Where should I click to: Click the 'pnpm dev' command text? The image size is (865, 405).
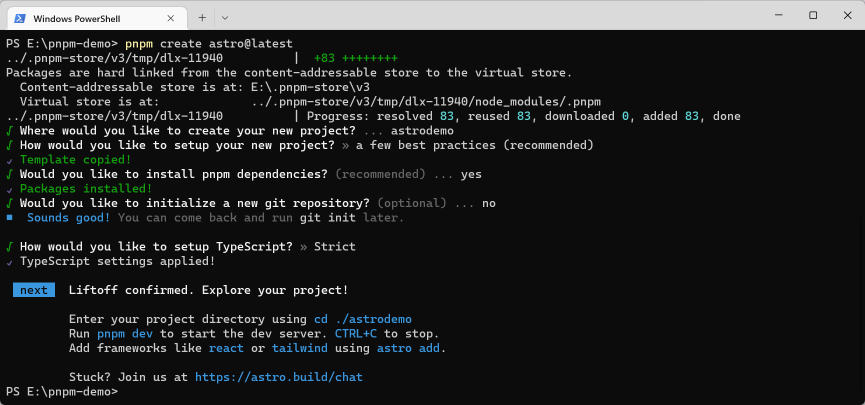point(125,334)
